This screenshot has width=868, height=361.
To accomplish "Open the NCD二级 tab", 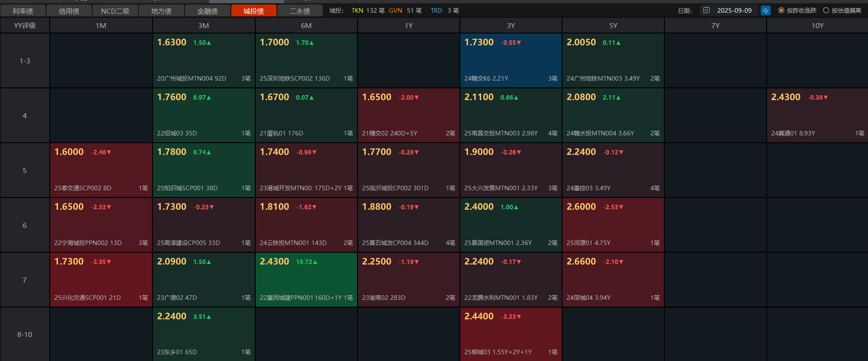I will [x=115, y=11].
